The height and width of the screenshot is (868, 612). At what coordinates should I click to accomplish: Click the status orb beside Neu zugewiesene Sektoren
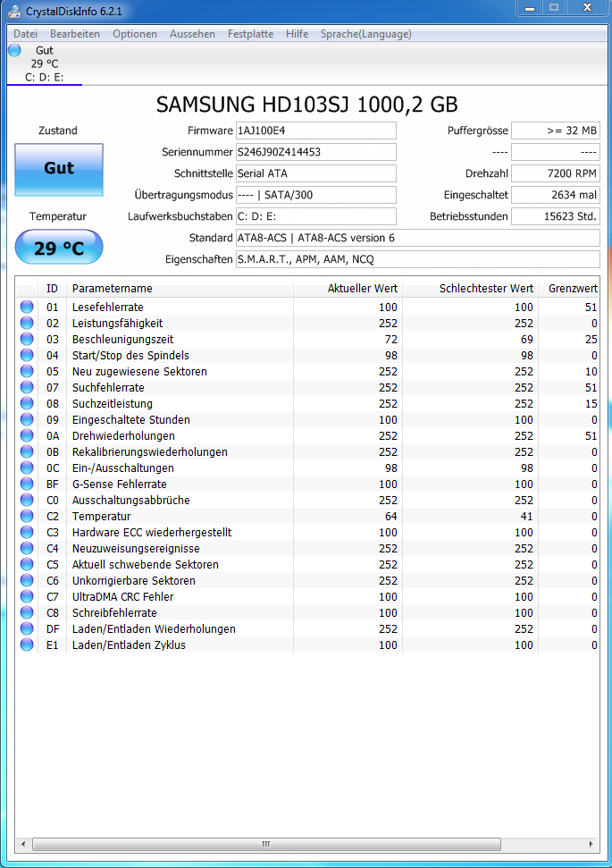pos(27,371)
